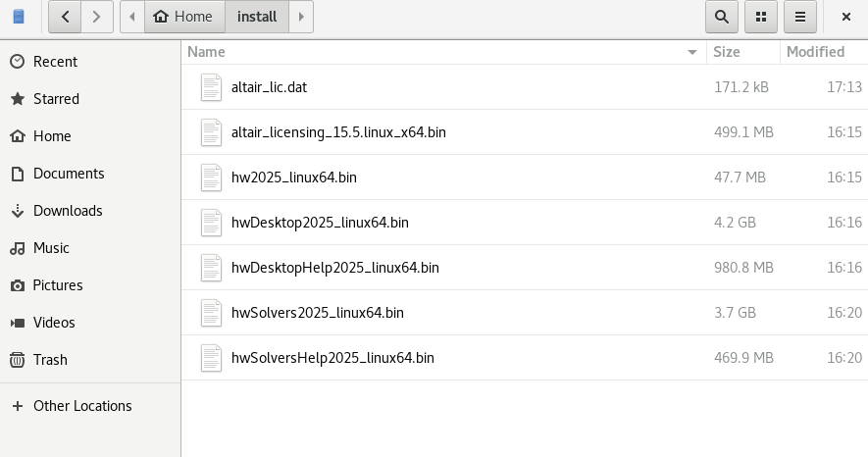The height and width of the screenshot is (457, 868).
Task: Click the Home breadcrumb in the path bar
Action: pyautogui.click(x=183, y=17)
